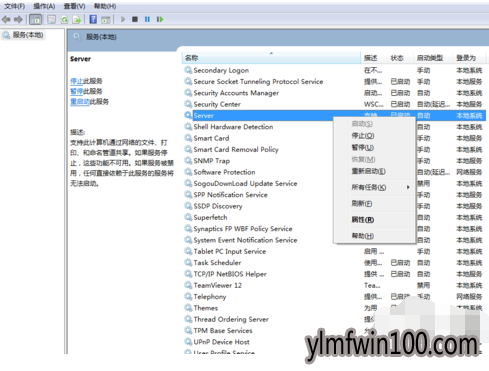Click the Pause service toolbar icon

(x=147, y=19)
